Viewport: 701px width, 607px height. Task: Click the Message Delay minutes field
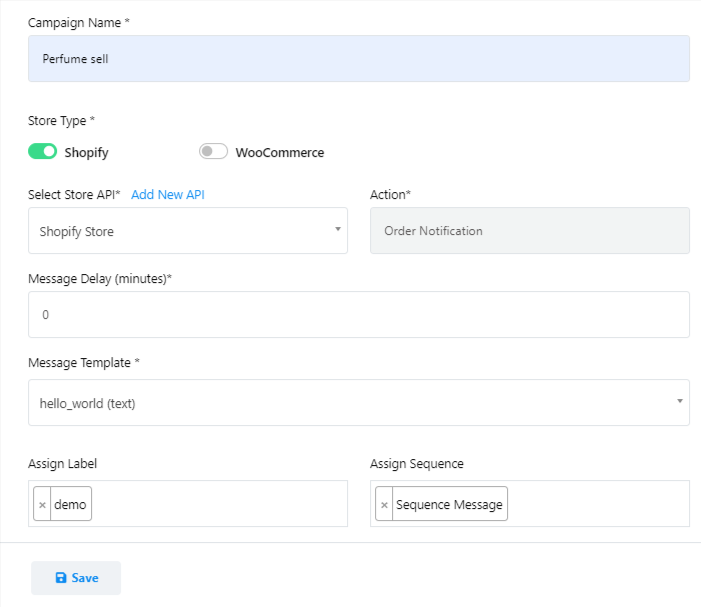click(x=358, y=314)
